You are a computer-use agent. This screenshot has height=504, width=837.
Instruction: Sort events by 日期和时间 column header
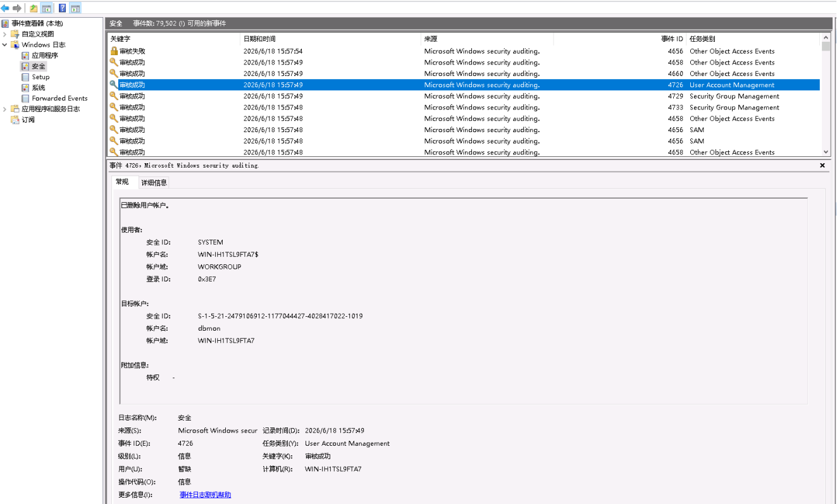click(330, 39)
